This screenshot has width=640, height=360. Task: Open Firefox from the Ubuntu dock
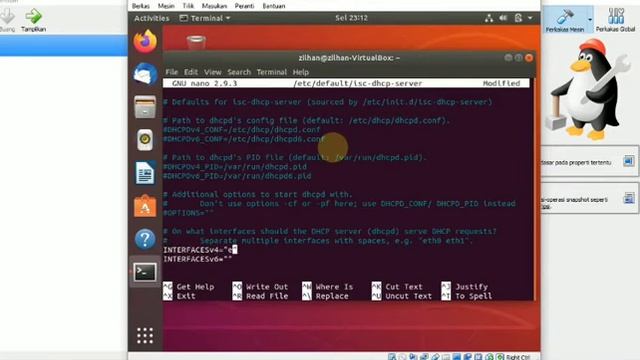click(x=145, y=41)
